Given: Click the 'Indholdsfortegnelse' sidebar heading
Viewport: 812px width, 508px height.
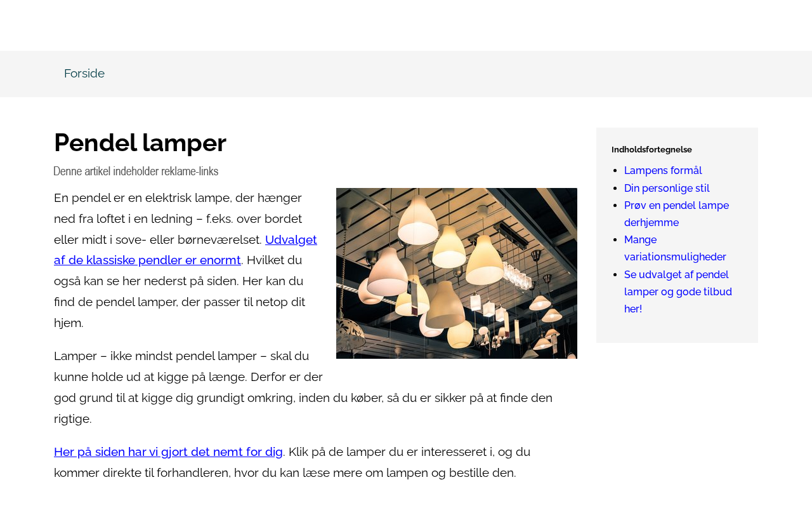Looking at the screenshot, I should point(652,150).
